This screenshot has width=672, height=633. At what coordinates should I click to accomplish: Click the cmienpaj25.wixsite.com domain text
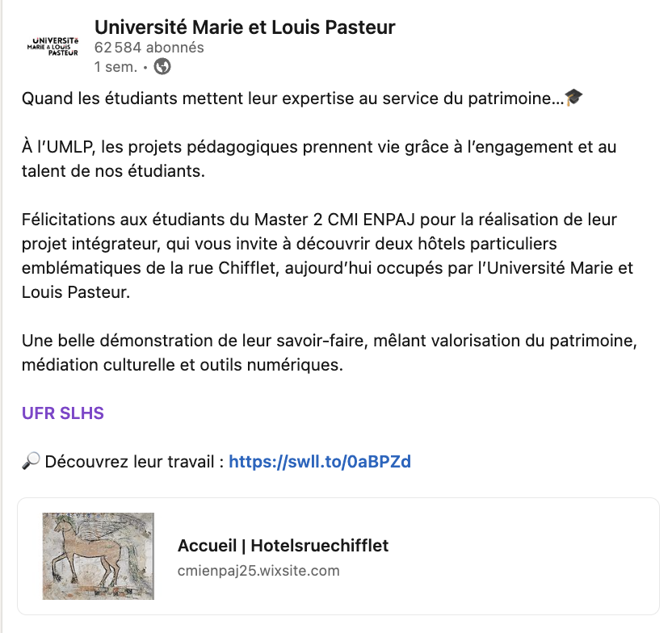pyautogui.click(x=258, y=571)
